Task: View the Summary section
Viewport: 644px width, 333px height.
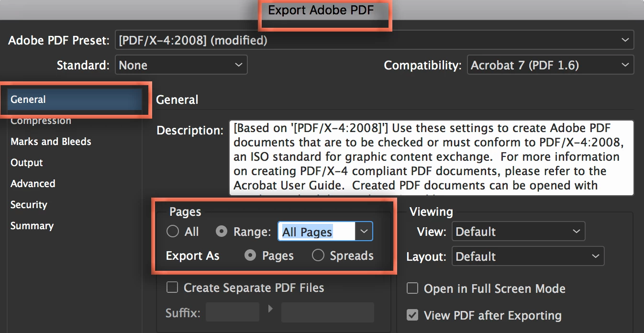Action: 32,226
